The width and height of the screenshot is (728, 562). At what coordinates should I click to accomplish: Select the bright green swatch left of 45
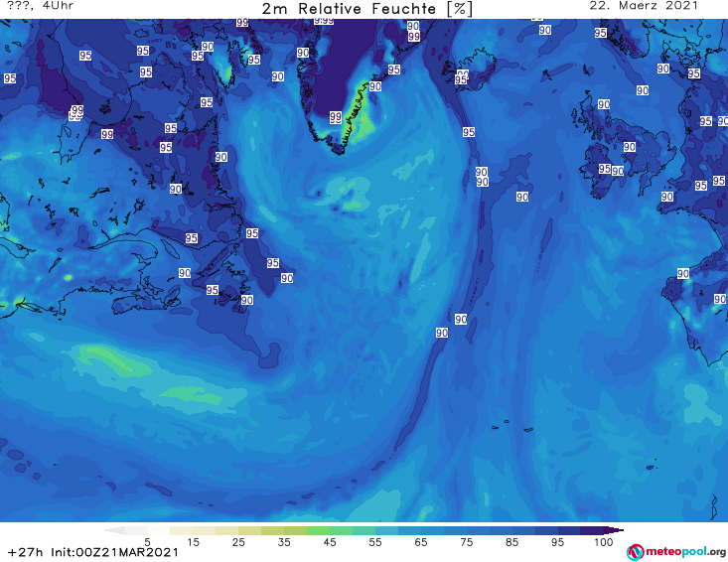point(318,530)
